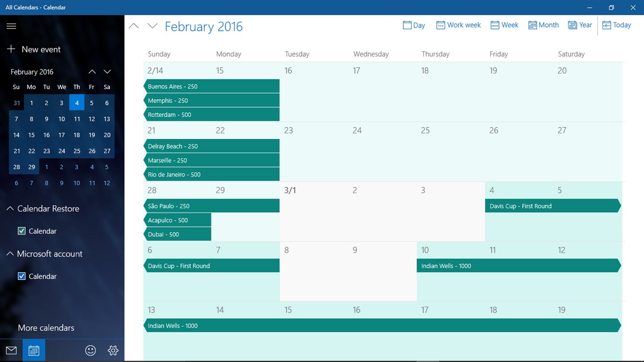Uncheck the Calendar Restore calendar
The height and width of the screenshot is (362, 644).
[21, 231]
